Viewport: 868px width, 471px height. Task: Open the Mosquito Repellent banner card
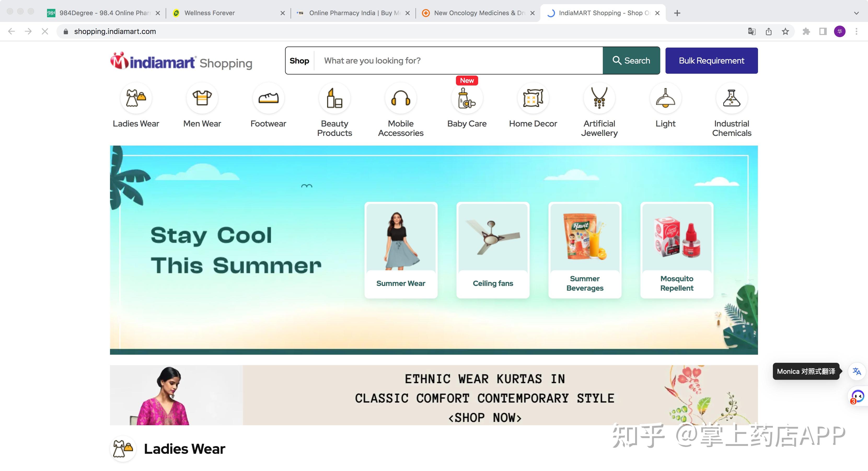click(x=677, y=250)
